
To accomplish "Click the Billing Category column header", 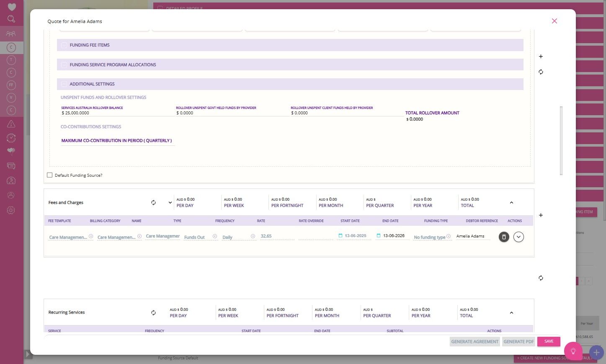I will coord(105,221).
